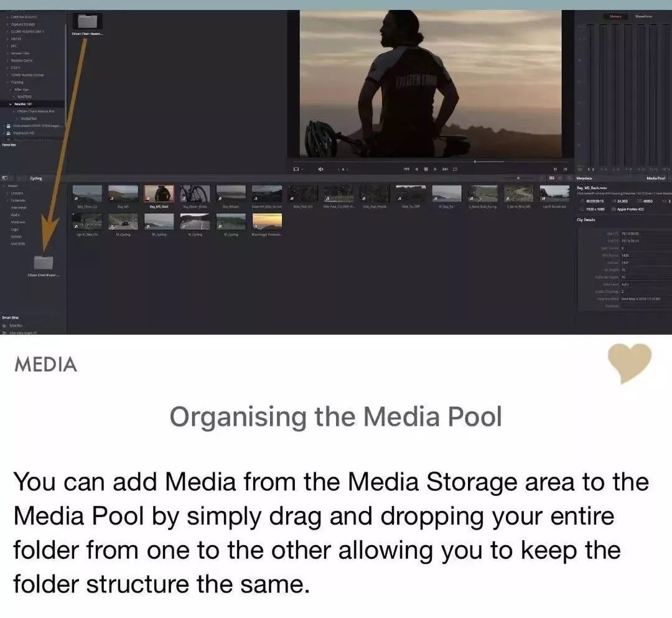Tap the Organising the Media Pool title
The height and width of the screenshot is (618, 672).
(x=335, y=417)
